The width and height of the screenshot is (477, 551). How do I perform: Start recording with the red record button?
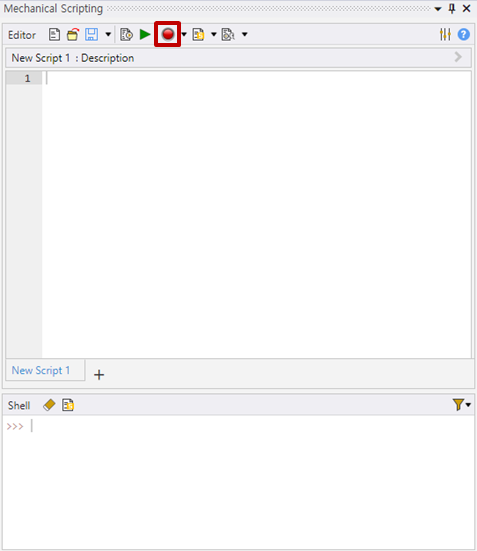click(x=168, y=34)
